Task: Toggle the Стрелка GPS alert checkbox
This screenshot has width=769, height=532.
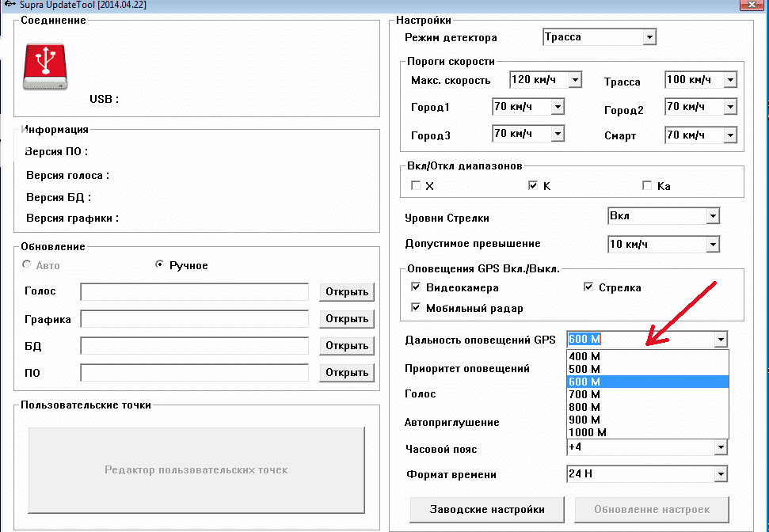Action: point(588,287)
